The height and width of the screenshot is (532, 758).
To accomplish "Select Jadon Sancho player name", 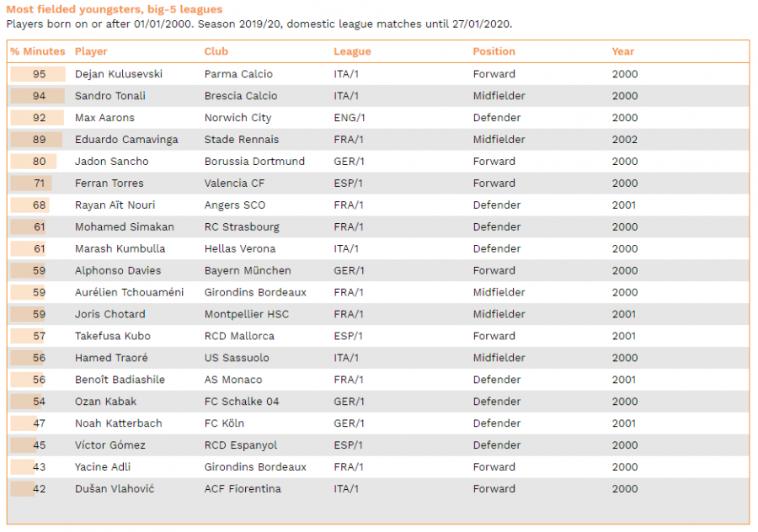I will [x=112, y=162].
